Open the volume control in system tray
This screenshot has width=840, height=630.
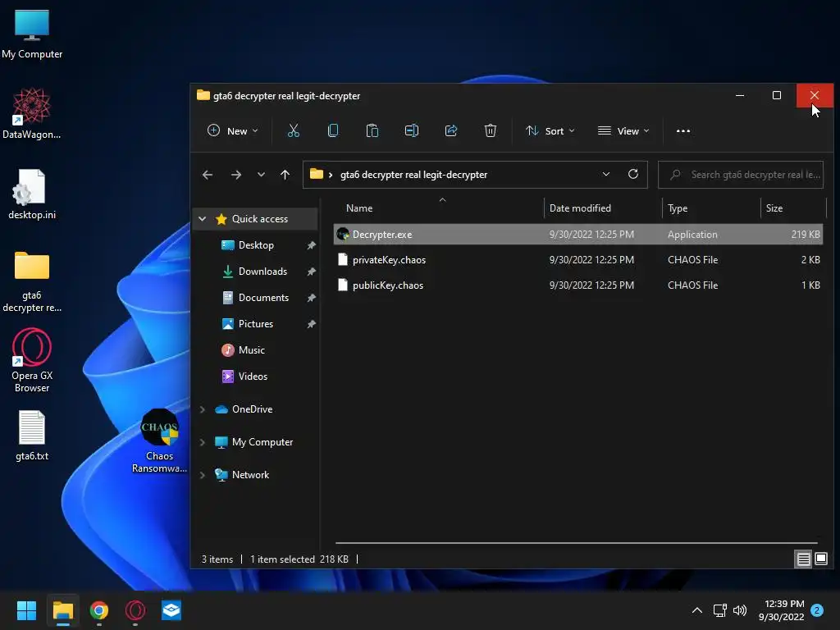click(x=740, y=610)
